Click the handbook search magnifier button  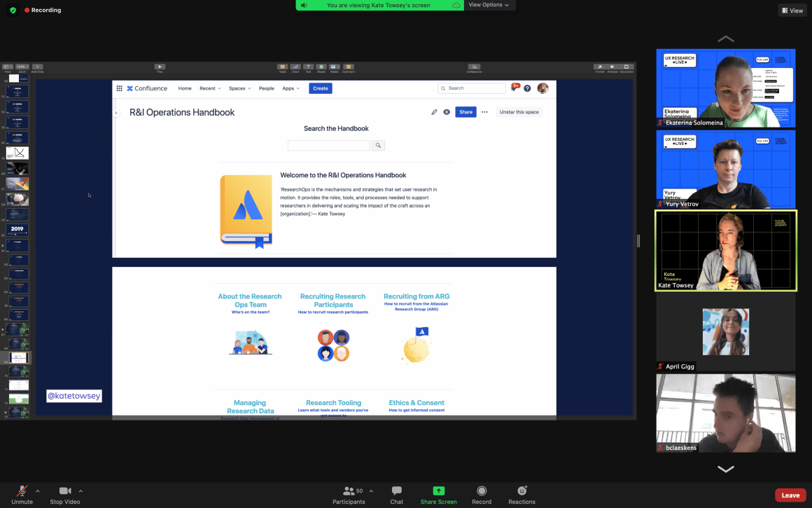pos(378,146)
